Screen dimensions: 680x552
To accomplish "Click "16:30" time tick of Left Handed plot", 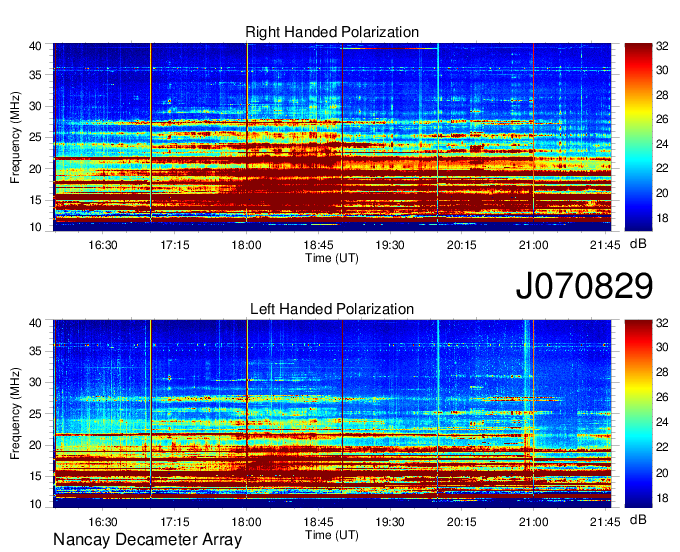I will pyautogui.click(x=103, y=522).
